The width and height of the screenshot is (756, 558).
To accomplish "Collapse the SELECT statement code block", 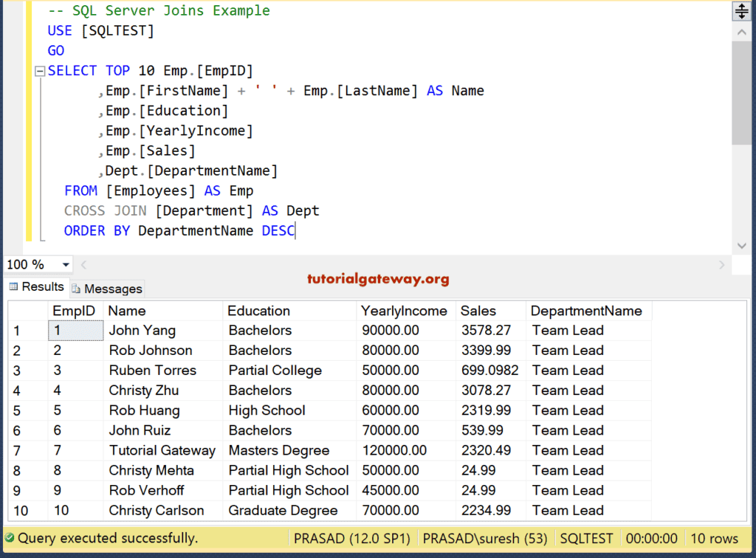I will pos(38,72).
